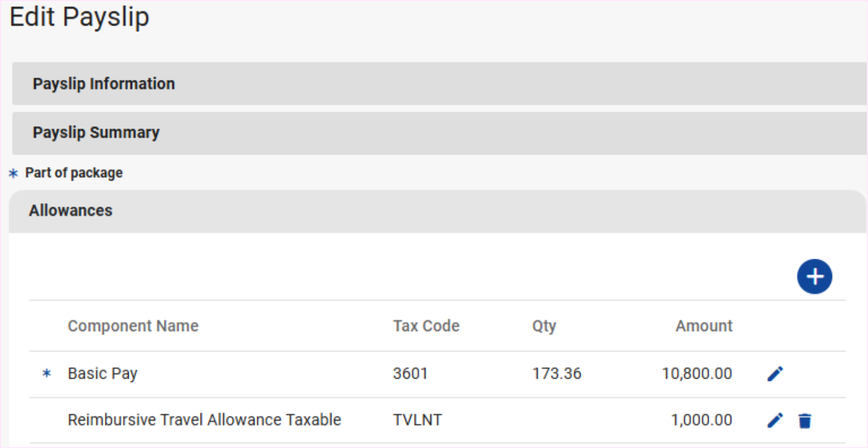Click the Tax Code column header
Image resolution: width=868 pixels, height=448 pixels.
426,326
